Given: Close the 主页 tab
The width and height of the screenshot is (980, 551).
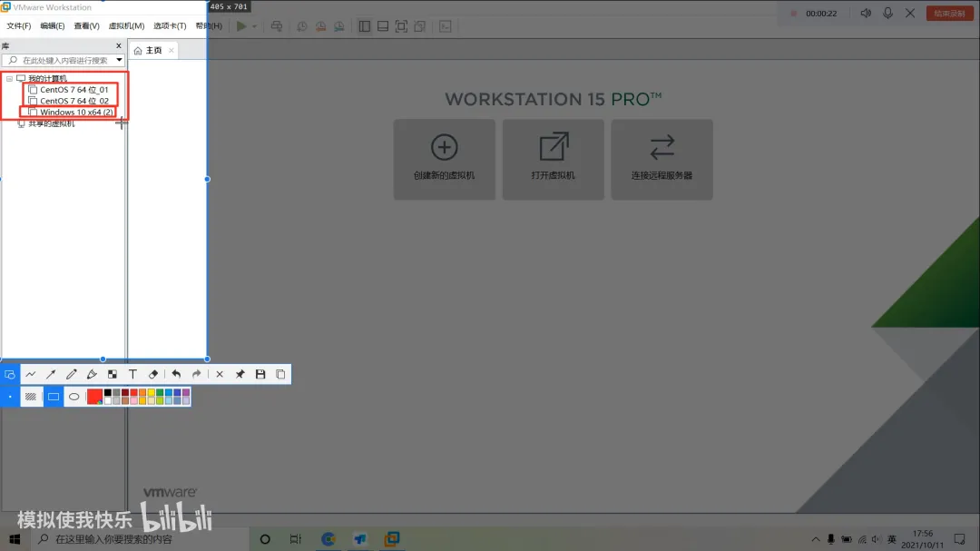Looking at the screenshot, I should [x=171, y=50].
